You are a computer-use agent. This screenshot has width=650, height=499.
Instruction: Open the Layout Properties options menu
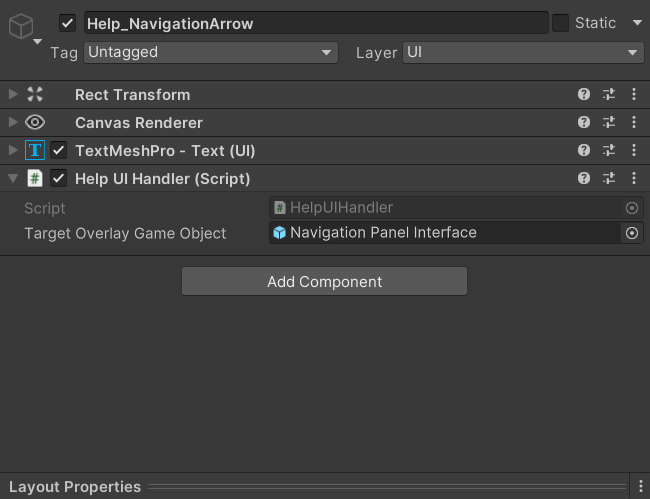coord(640,486)
